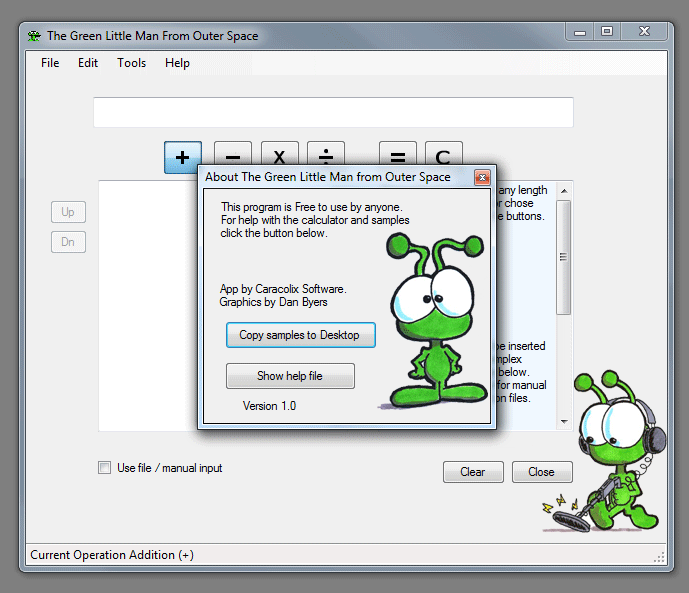Enable Use file / manual input checkbox

coord(105,467)
